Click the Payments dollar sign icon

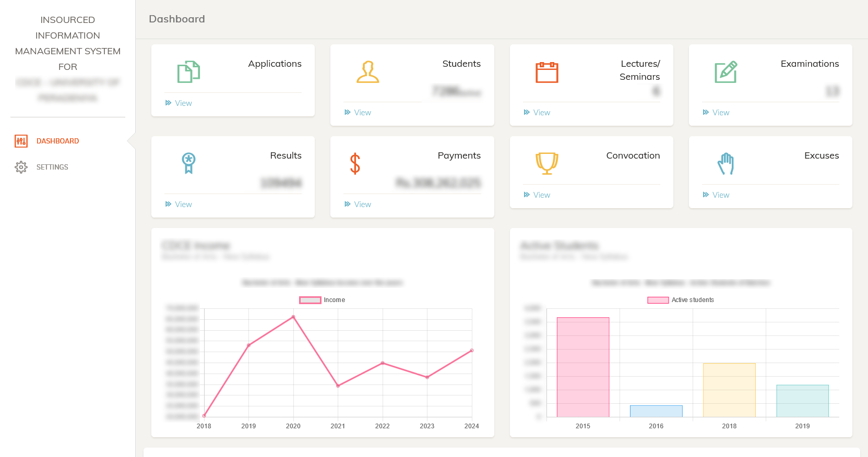355,163
